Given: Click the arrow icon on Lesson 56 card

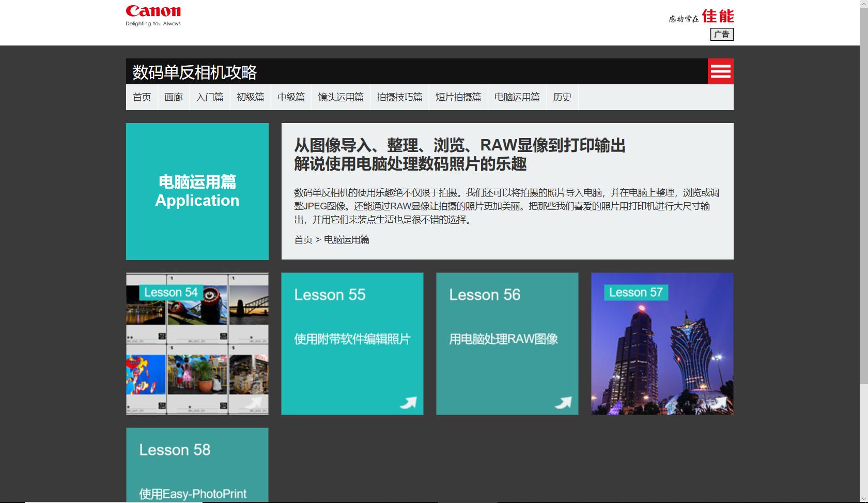Looking at the screenshot, I should [x=563, y=402].
